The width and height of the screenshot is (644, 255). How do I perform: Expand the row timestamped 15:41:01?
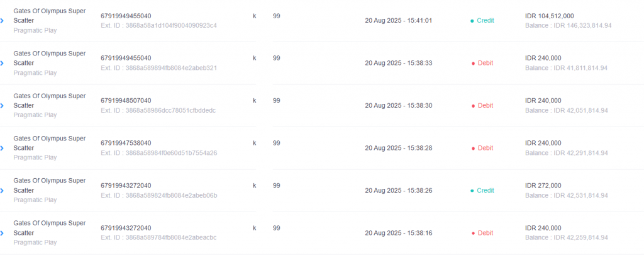pyautogui.click(x=2, y=21)
